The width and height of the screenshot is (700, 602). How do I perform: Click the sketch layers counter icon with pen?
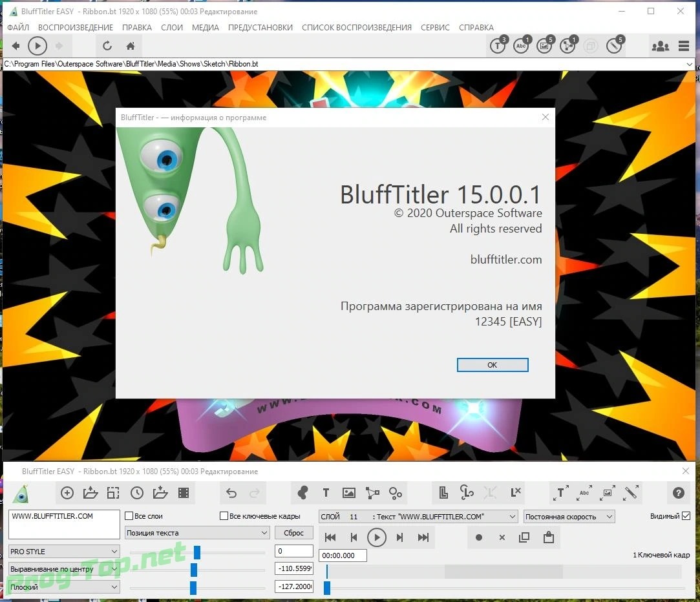tap(615, 45)
